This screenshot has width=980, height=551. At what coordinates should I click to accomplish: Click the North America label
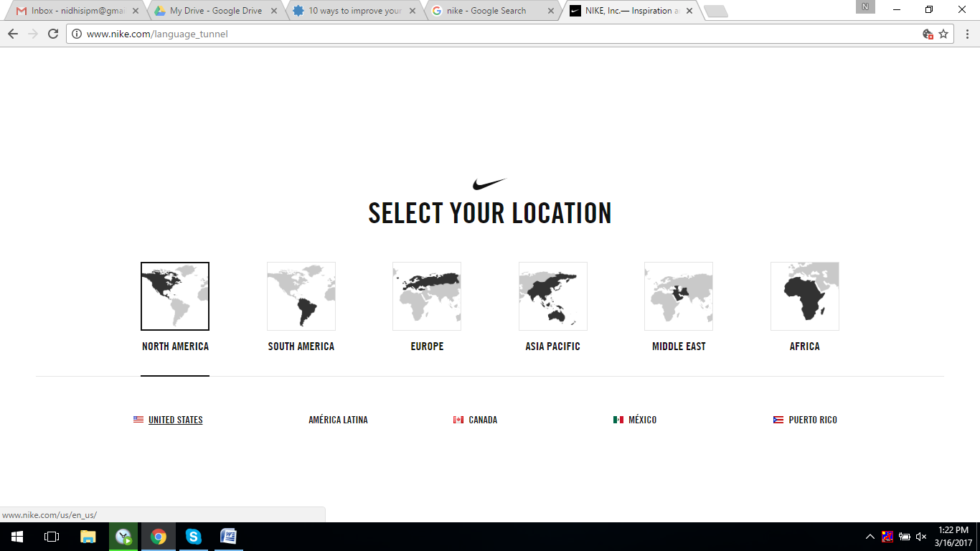(x=175, y=347)
